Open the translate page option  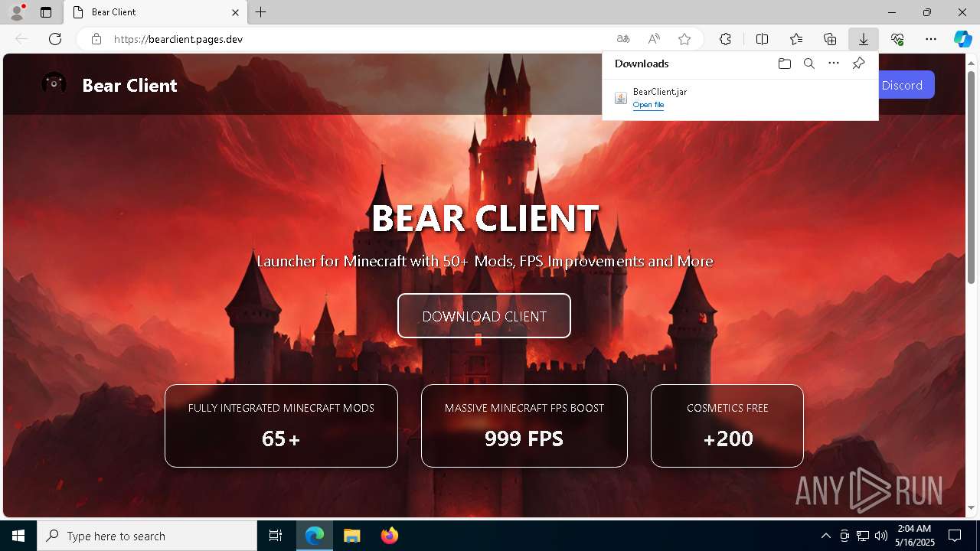click(x=623, y=39)
